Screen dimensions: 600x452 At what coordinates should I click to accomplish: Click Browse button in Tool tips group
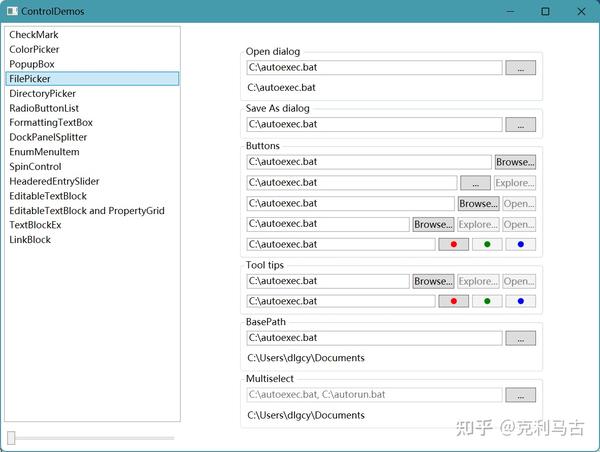click(434, 281)
